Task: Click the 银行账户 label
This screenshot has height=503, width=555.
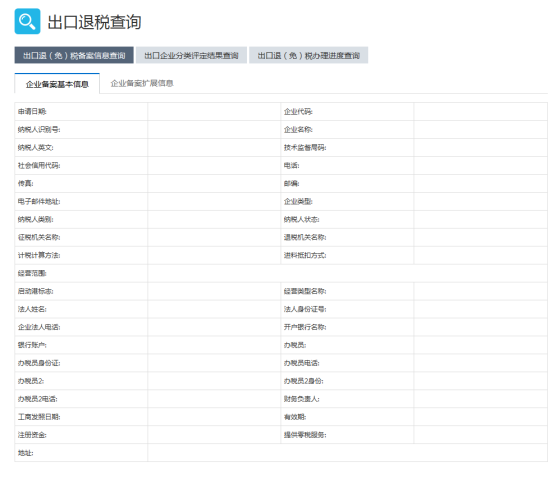Action: (32, 345)
